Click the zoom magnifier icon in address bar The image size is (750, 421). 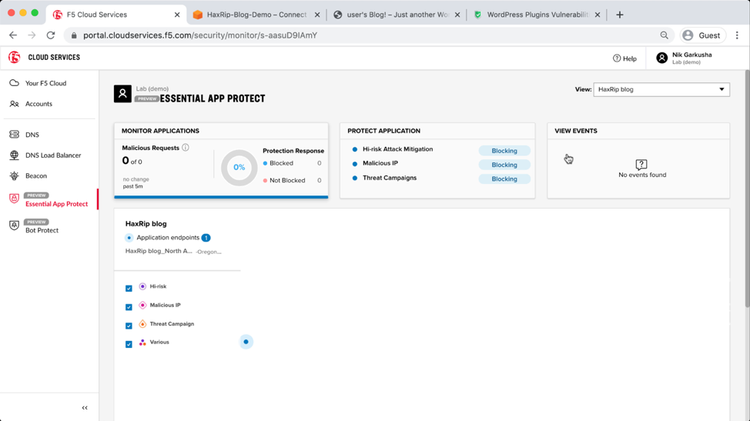[664, 35]
